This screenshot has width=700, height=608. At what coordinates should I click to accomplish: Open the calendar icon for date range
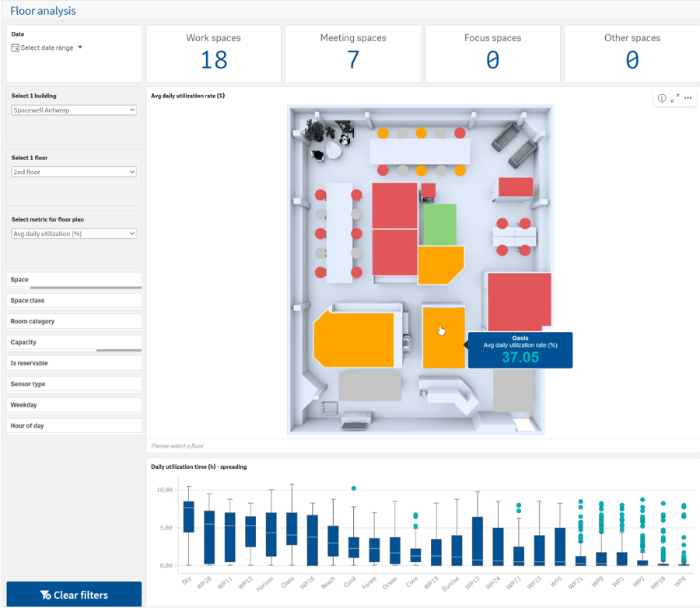pyautogui.click(x=16, y=47)
